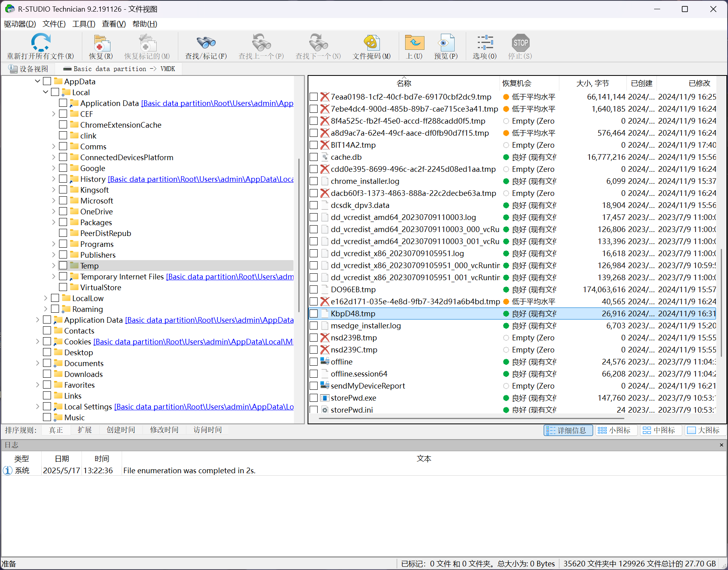728x570 pixels.
Task: Click the folder tree vertical scrollbar
Action: pyautogui.click(x=299, y=236)
